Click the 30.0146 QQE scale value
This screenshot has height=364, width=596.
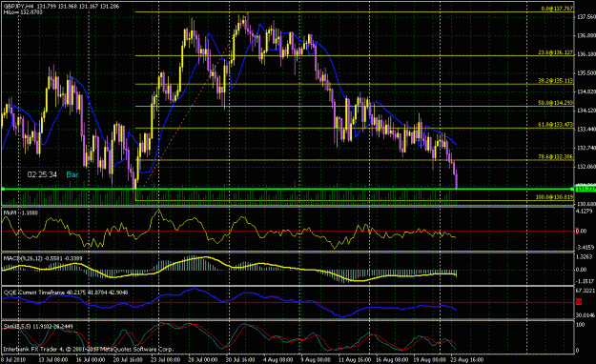(x=586, y=315)
